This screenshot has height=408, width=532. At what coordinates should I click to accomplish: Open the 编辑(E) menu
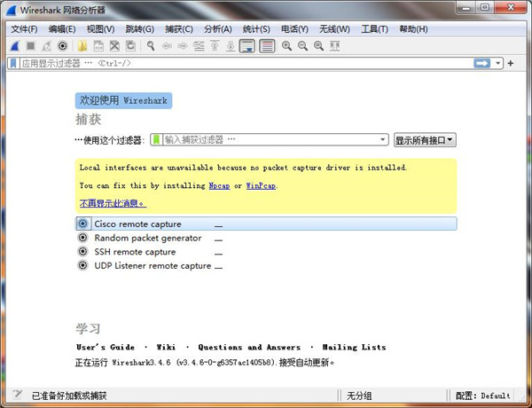(x=62, y=29)
